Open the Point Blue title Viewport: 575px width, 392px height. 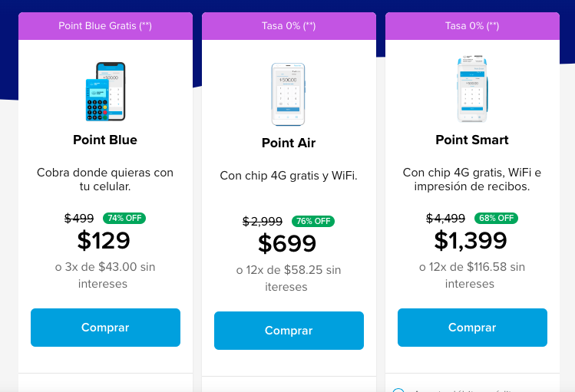point(105,140)
